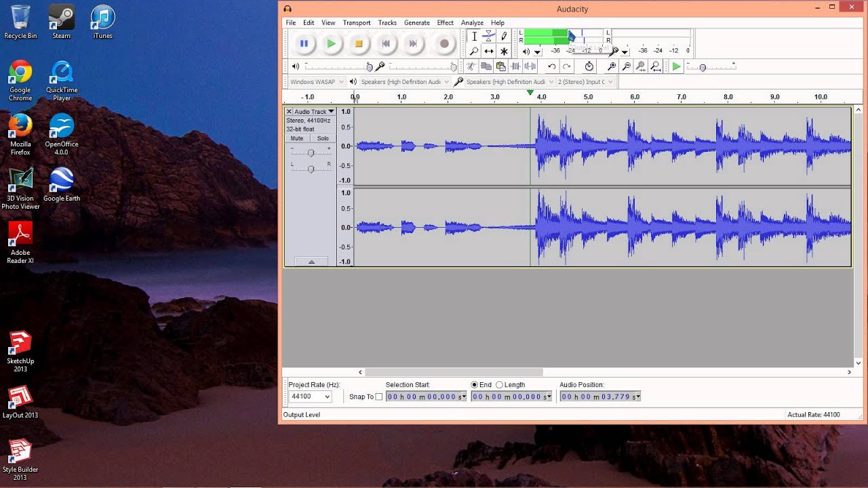
Task: Skip to end of the track
Action: pyautogui.click(x=413, y=43)
